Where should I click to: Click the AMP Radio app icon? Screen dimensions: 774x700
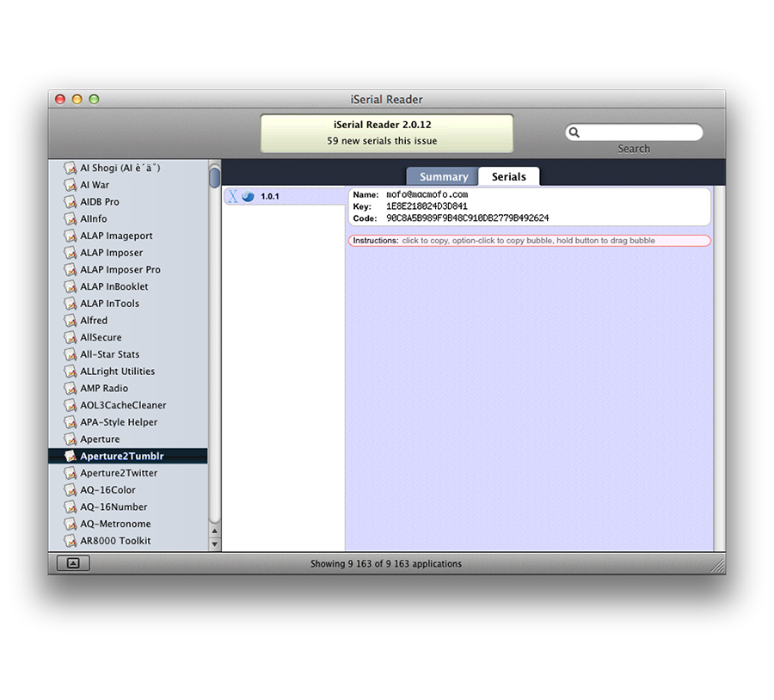71,389
